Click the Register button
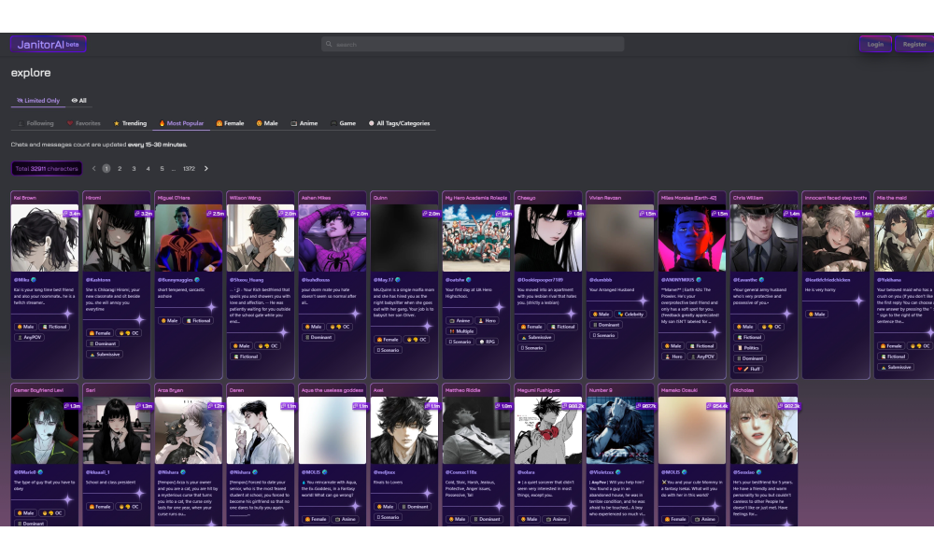The height and width of the screenshot is (560, 934). 914,44
